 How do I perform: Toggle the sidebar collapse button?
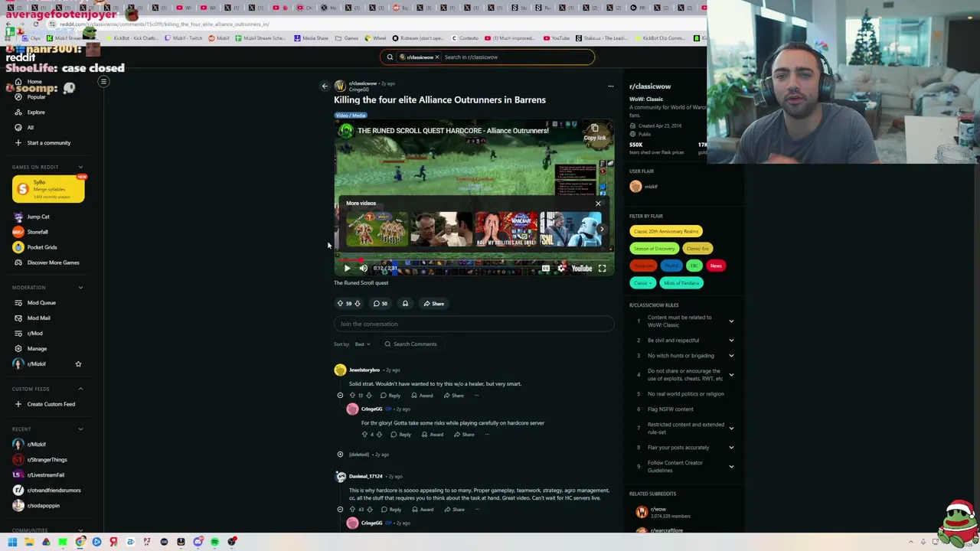103,82
